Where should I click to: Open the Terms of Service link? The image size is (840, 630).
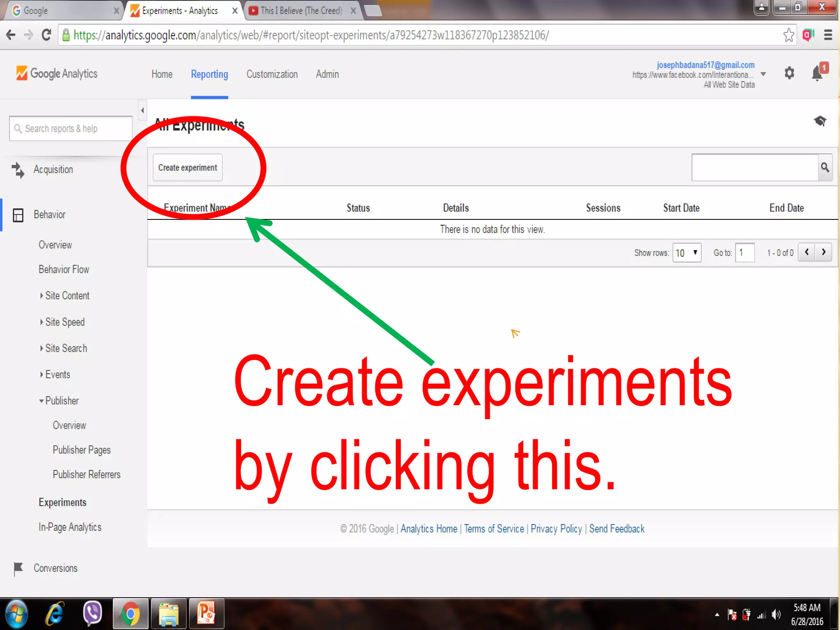[494, 529]
